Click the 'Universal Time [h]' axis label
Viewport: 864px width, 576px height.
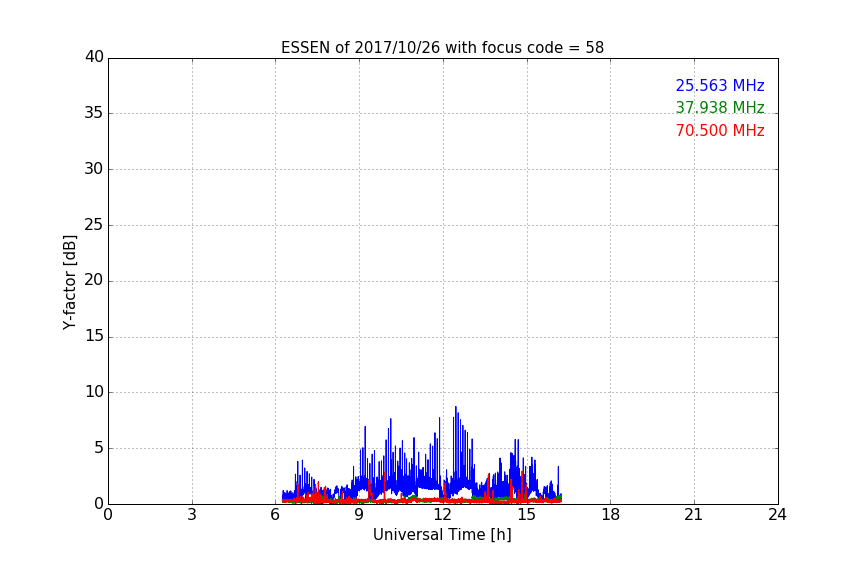click(442, 535)
